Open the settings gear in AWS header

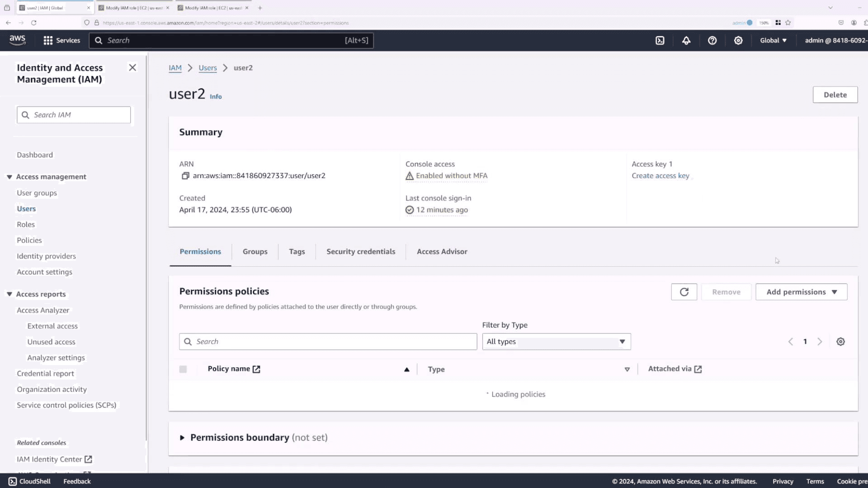pyautogui.click(x=738, y=41)
